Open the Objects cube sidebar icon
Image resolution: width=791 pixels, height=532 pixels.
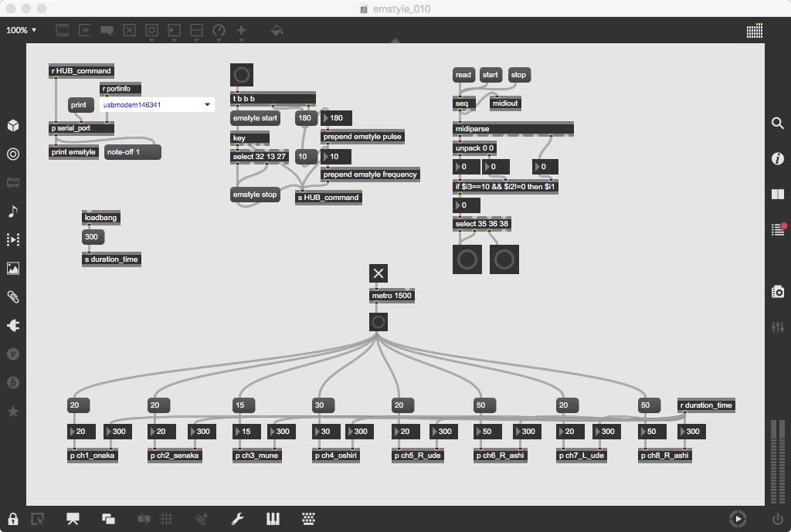(13, 126)
